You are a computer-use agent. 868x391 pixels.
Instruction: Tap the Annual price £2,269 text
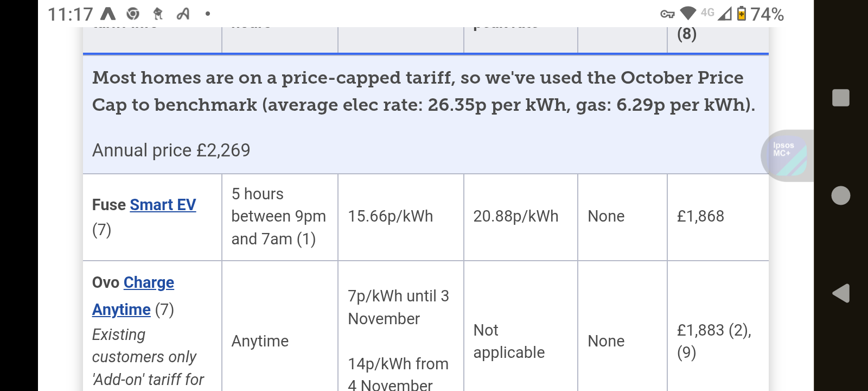pos(171,150)
